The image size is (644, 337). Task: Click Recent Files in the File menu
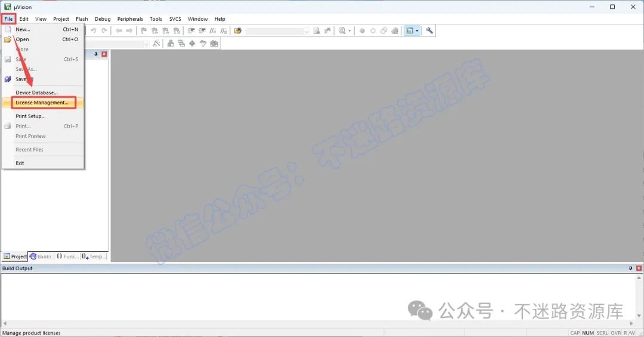click(x=43, y=150)
